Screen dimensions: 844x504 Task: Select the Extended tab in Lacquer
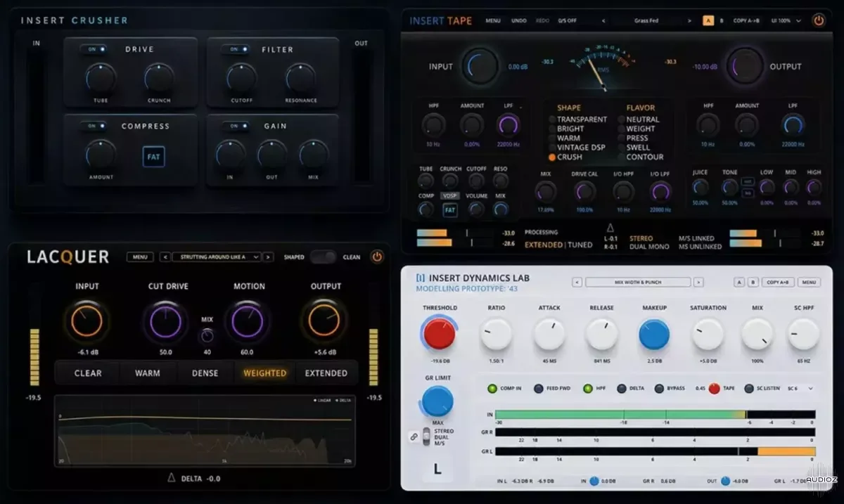[x=326, y=373]
